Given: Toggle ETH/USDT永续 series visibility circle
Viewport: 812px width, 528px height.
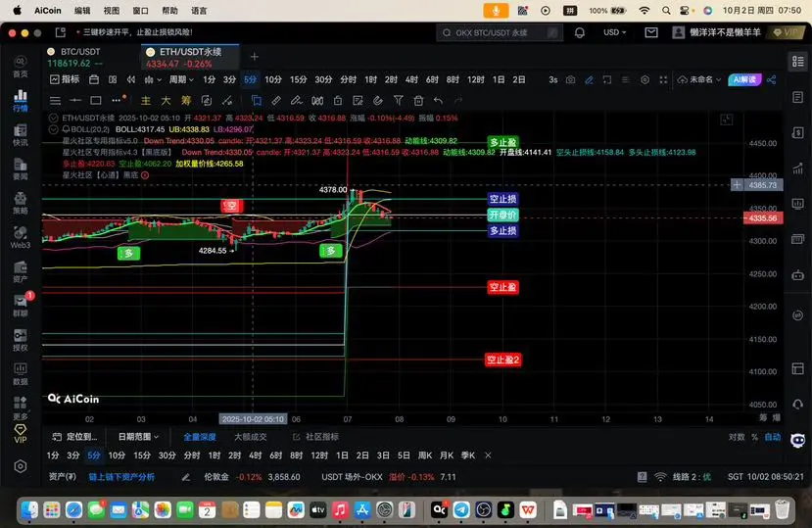Looking at the screenshot, I should point(53,119).
